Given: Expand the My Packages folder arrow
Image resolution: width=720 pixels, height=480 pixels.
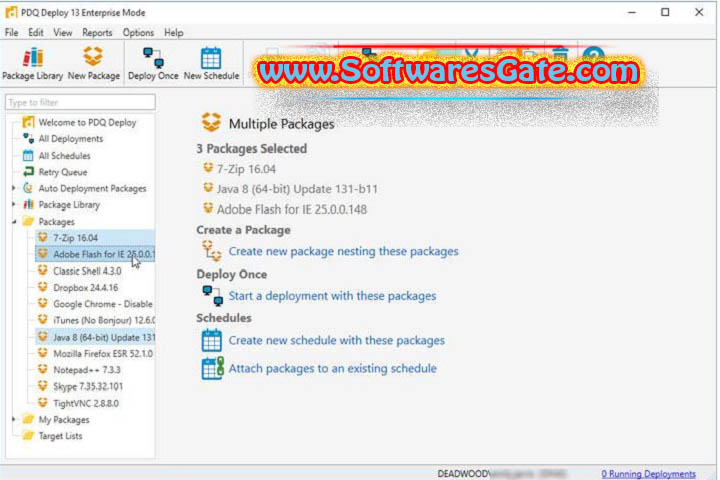Looking at the screenshot, I should point(14,419).
